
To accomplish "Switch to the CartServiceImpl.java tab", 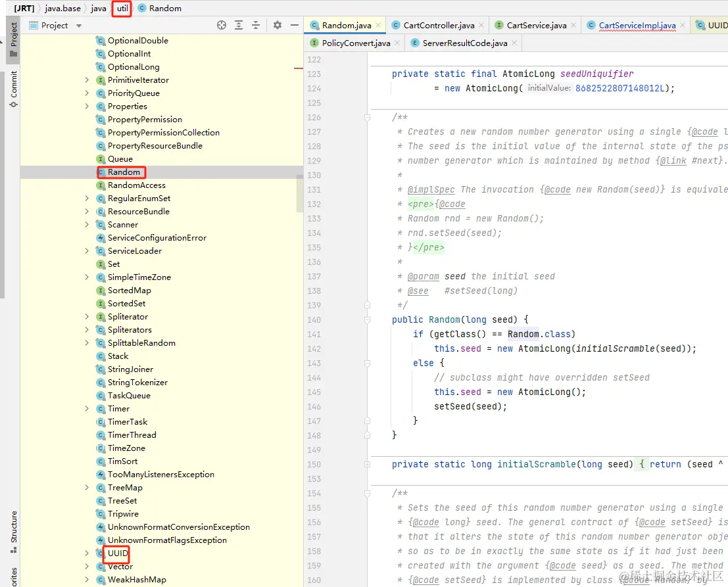I will click(637, 26).
